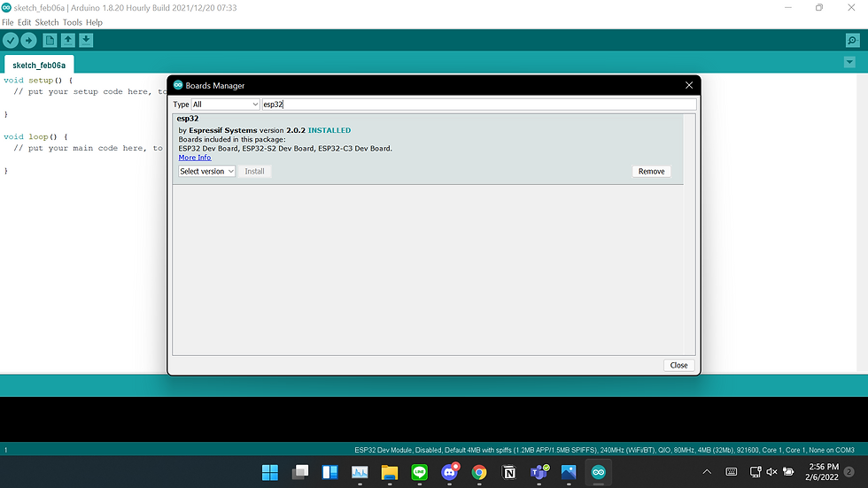868x488 pixels.
Task: Open the Sketch menu
Action: tap(47, 23)
